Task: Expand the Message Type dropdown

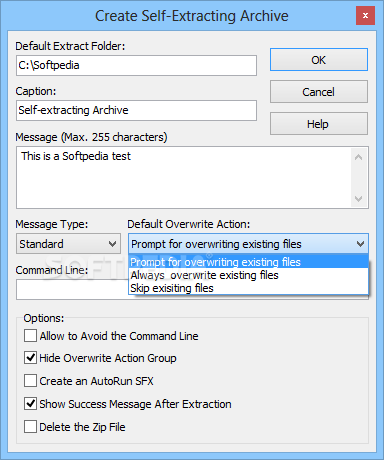Action: pos(68,244)
